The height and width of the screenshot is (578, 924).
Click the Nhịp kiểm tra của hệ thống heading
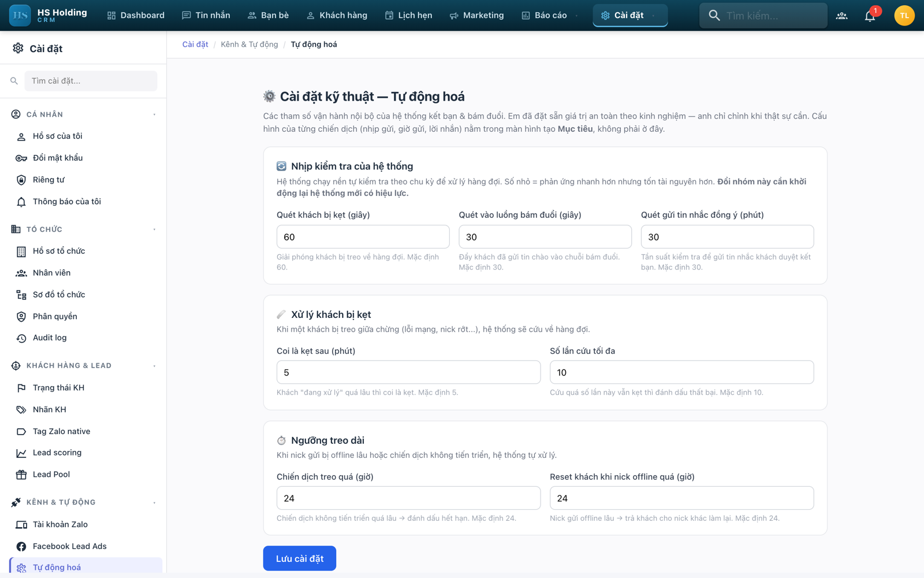tap(352, 166)
